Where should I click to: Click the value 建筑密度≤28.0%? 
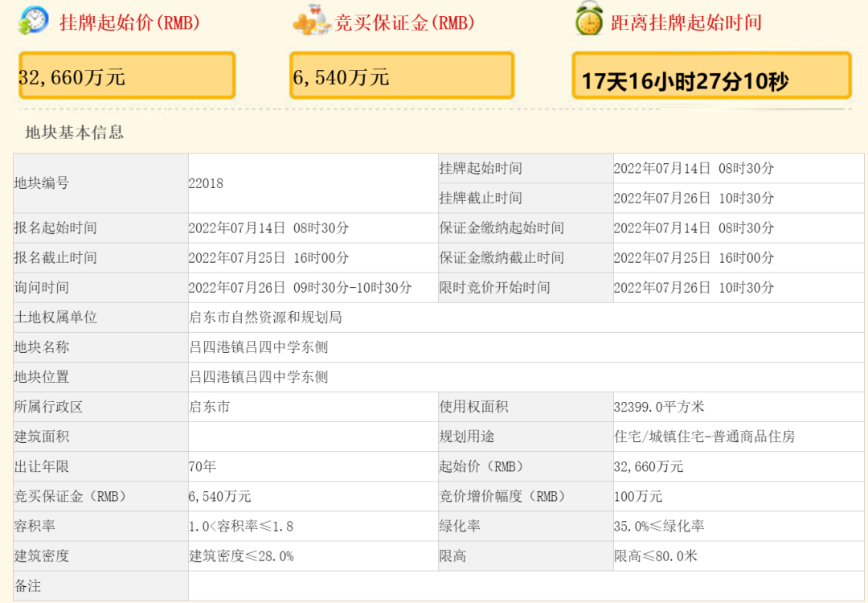(241, 557)
